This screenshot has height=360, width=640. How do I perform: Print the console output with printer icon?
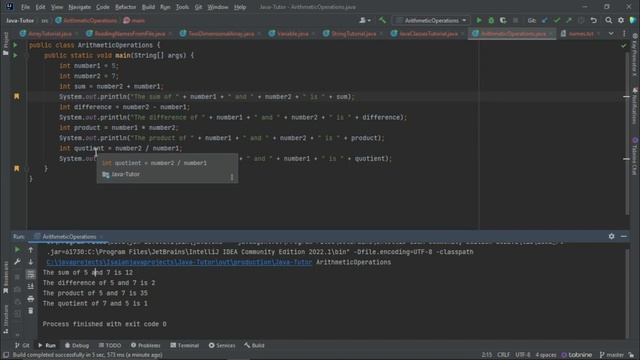click(x=31, y=299)
